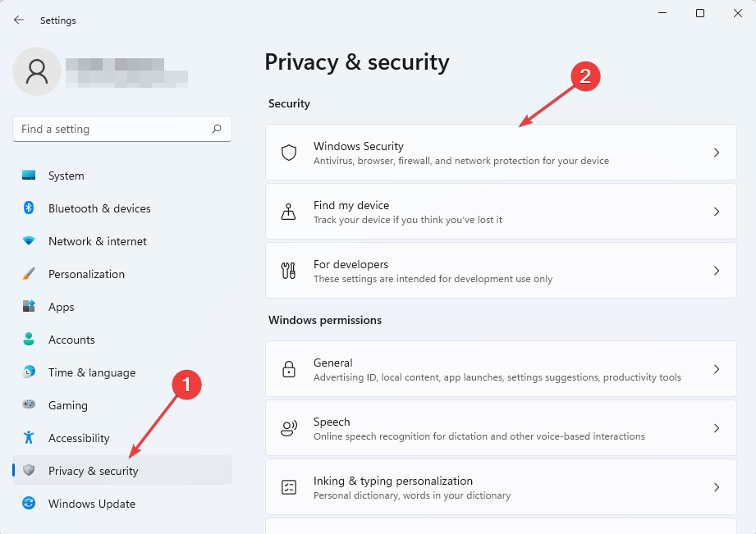Viewport: 756px width, 534px height.
Task: Click the Personalization paintbrush icon
Action: coord(29,274)
